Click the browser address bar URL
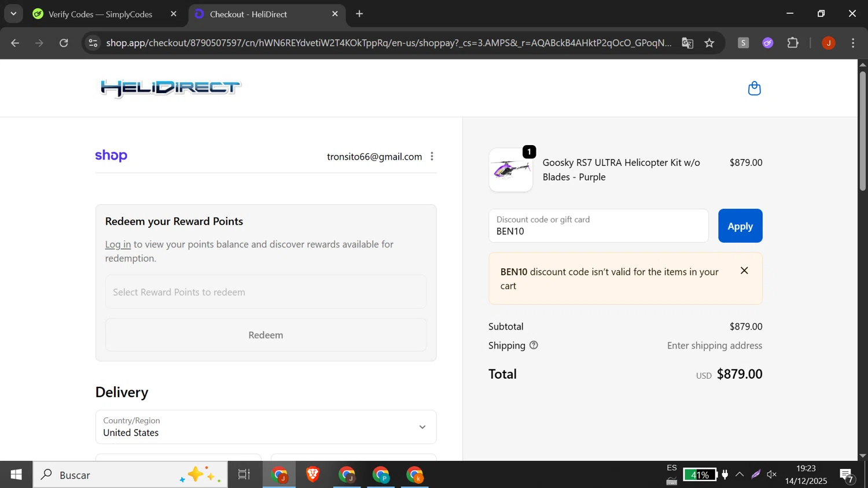868x488 pixels. pos(388,43)
